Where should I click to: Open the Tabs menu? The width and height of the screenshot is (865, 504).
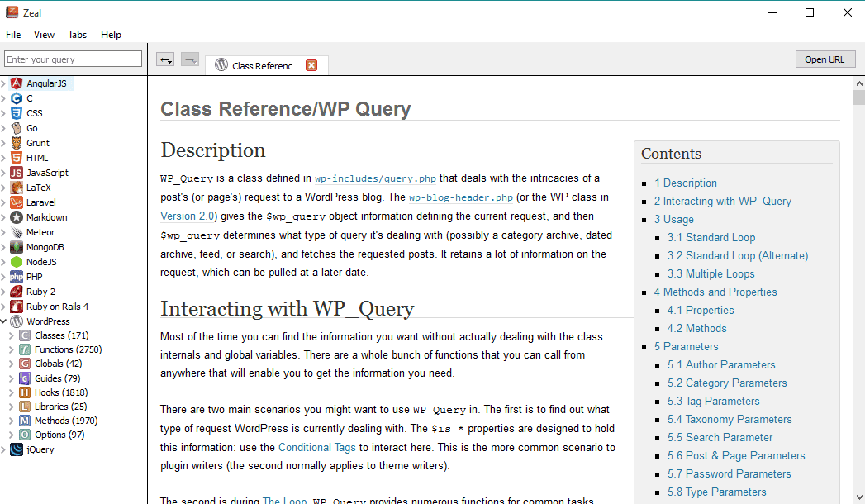click(x=77, y=34)
